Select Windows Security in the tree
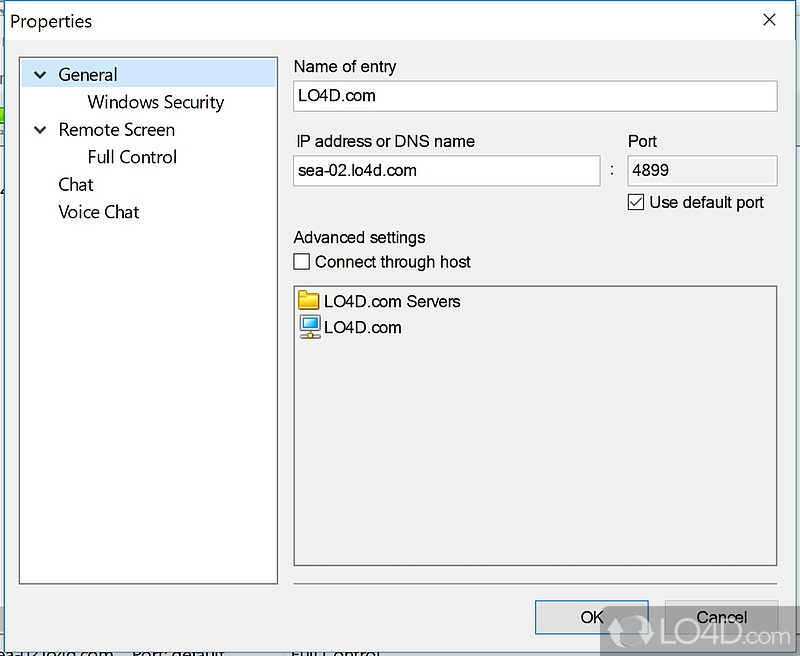The image size is (800, 656). [x=155, y=102]
